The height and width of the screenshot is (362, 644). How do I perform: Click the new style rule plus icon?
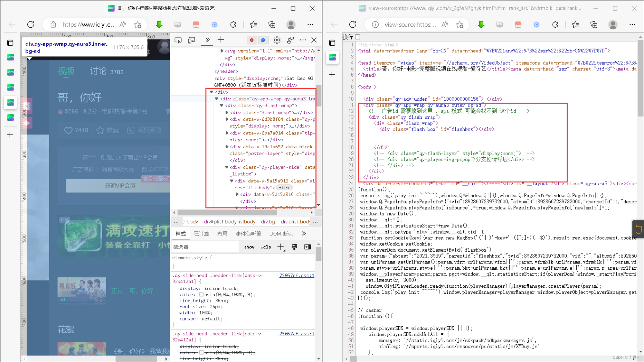(281, 247)
